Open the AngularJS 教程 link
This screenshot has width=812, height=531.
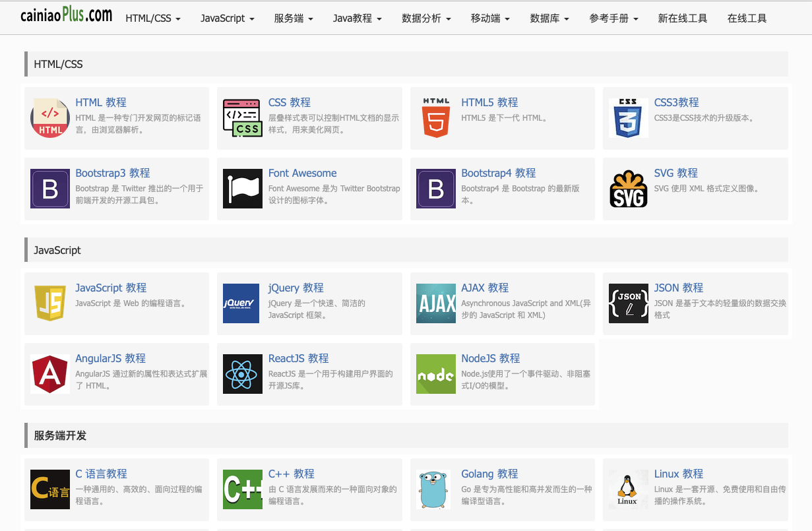[x=111, y=358]
